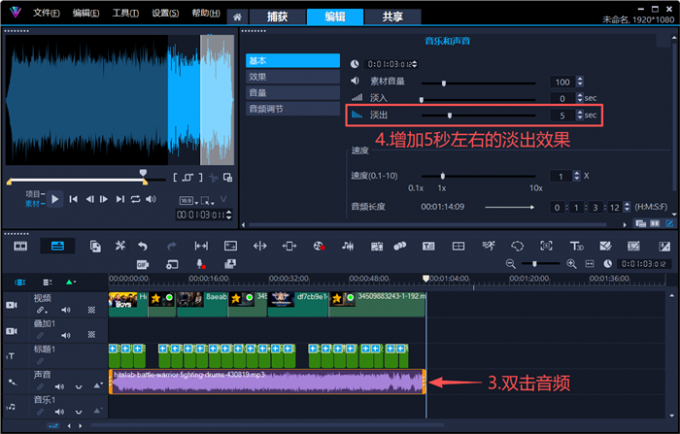Click the Redo arrow
The width and height of the screenshot is (680, 434).
(x=172, y=246)
